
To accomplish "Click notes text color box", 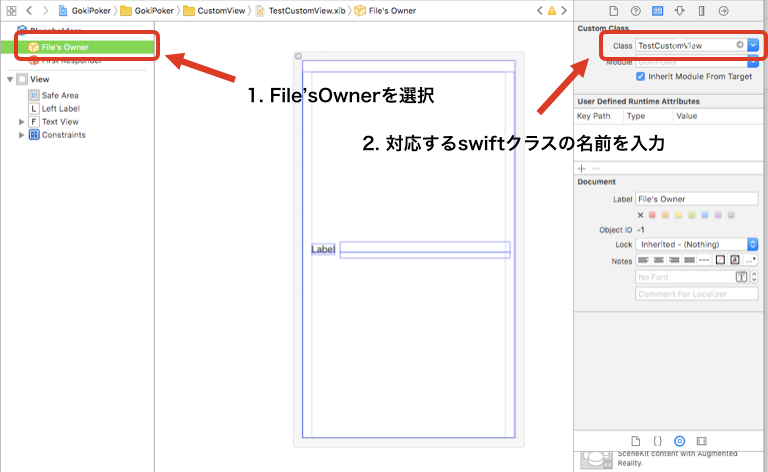I will pyautogui.click(x=720, y=260).
